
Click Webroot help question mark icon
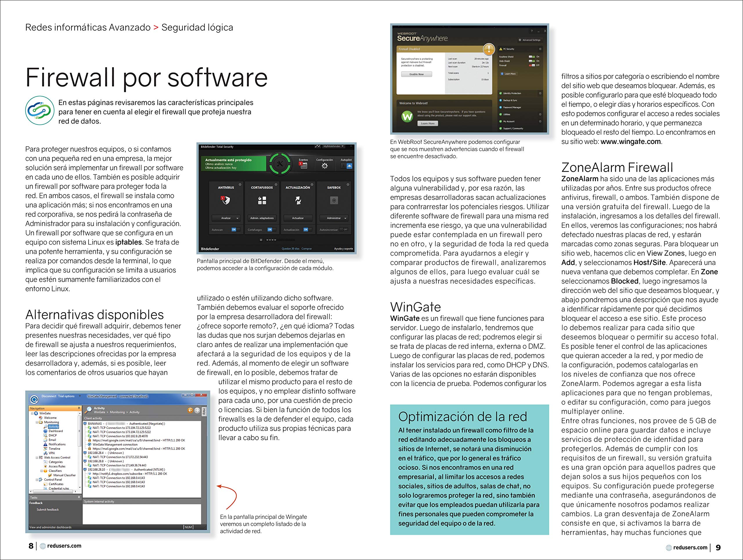click(532, 31)
